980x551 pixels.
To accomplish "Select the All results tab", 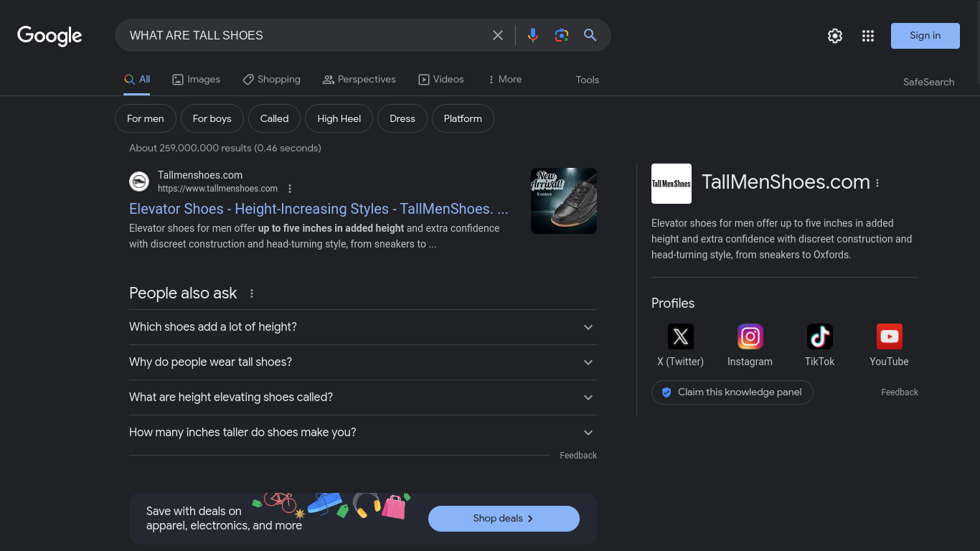I will tap(137, 80).
